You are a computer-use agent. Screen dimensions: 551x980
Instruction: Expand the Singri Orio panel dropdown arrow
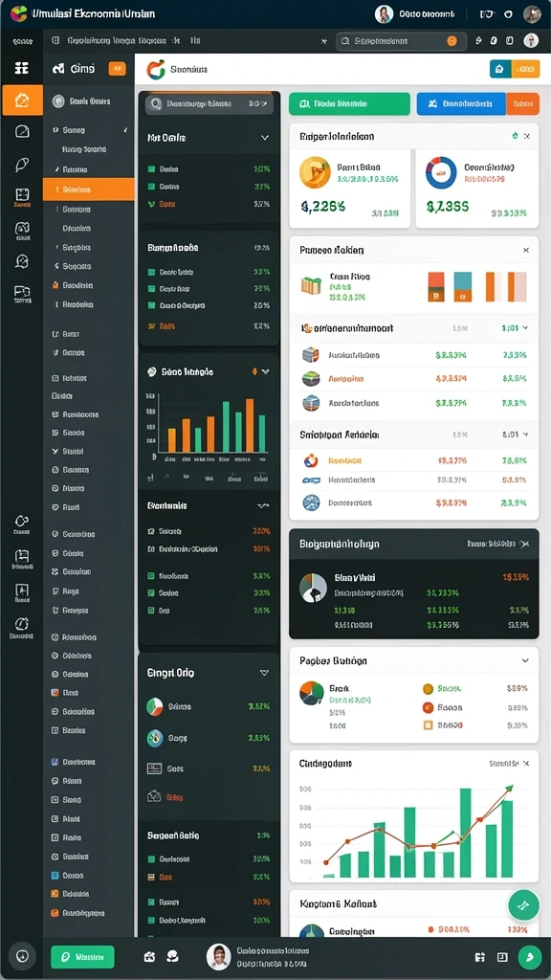coord(264,673)
